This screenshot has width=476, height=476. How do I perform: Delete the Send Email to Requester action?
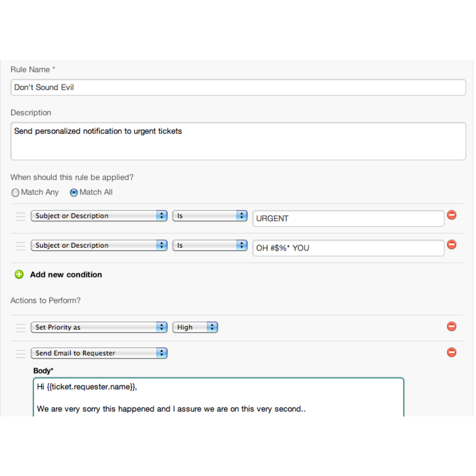[451, 353]
